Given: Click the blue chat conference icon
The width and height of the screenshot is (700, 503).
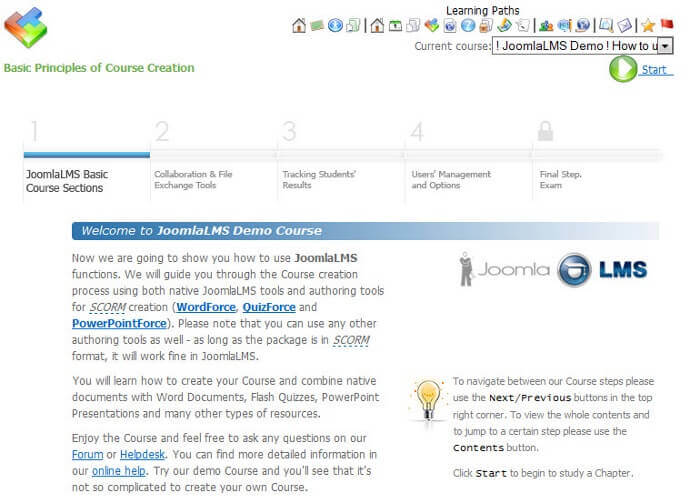Looking at the screenshot, I should [x=565, y=25].
